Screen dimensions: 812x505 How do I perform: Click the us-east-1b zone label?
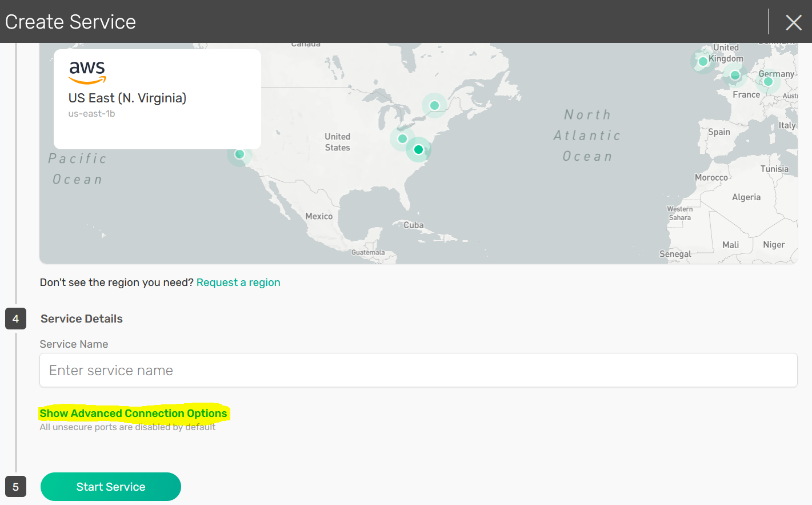(91, 114)
